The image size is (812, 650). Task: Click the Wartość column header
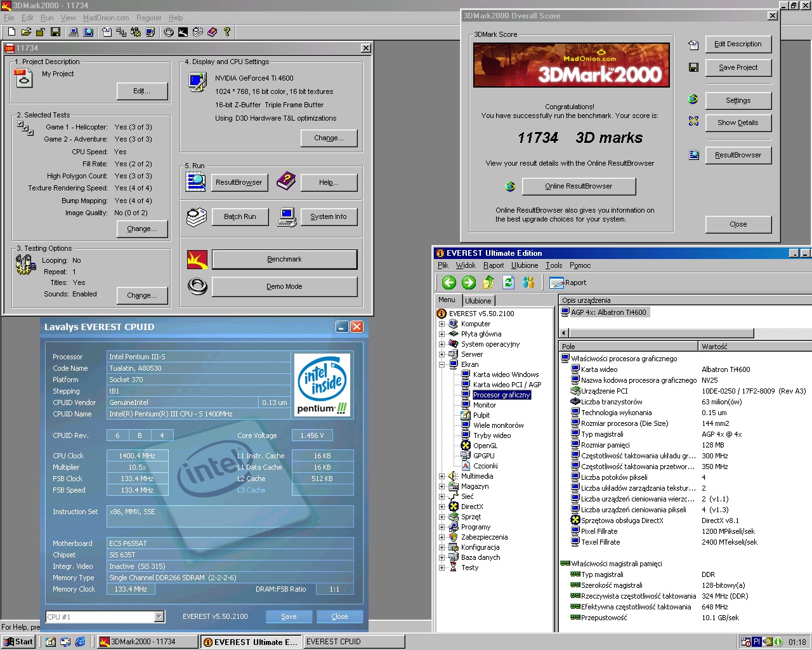click(x=755, y=347)
